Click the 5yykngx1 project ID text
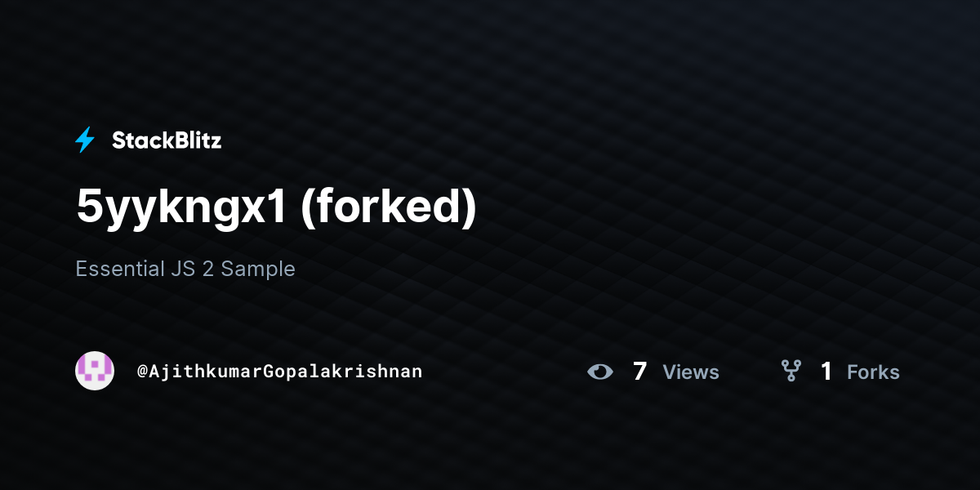The width and height of the screenshot is (980, 490). [x=181, y=209]
